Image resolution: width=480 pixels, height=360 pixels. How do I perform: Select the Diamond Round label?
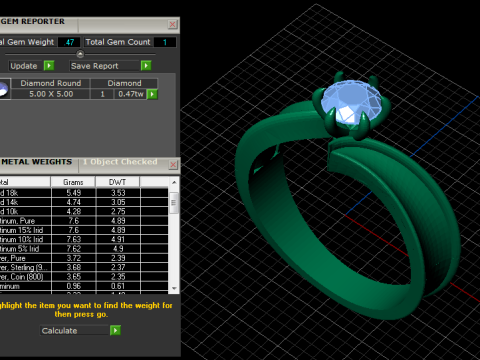(51, 83)
